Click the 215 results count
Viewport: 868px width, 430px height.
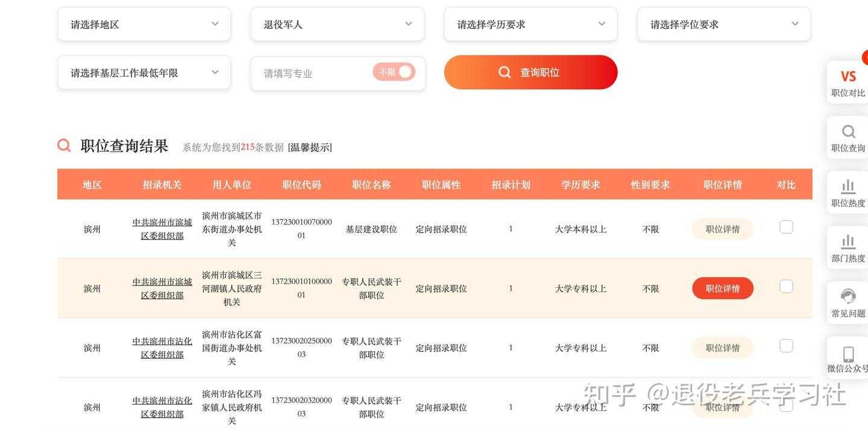click(248, 147)
